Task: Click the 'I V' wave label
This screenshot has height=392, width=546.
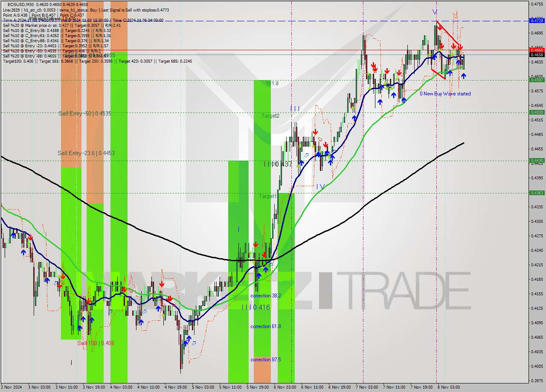Action: [321, 187]
